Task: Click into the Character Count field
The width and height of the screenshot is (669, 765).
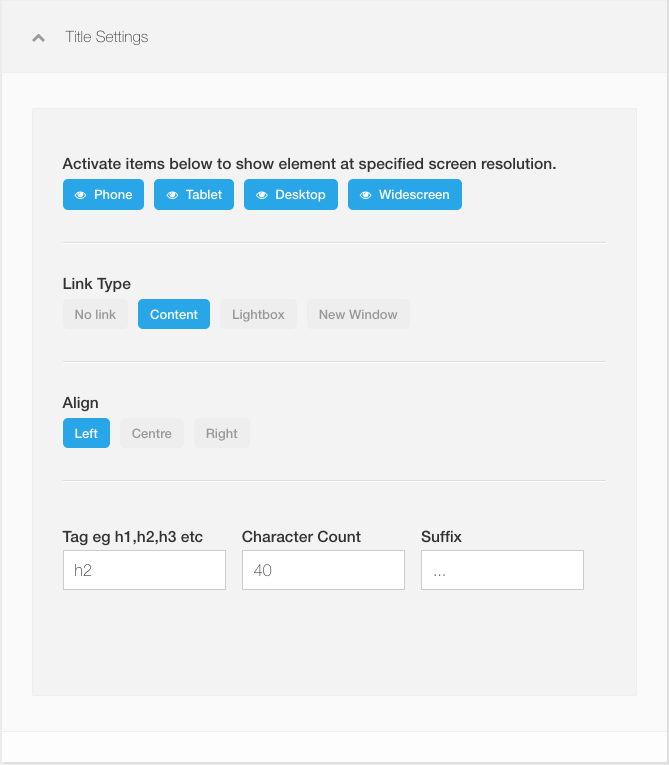Action: coord(323,570)
